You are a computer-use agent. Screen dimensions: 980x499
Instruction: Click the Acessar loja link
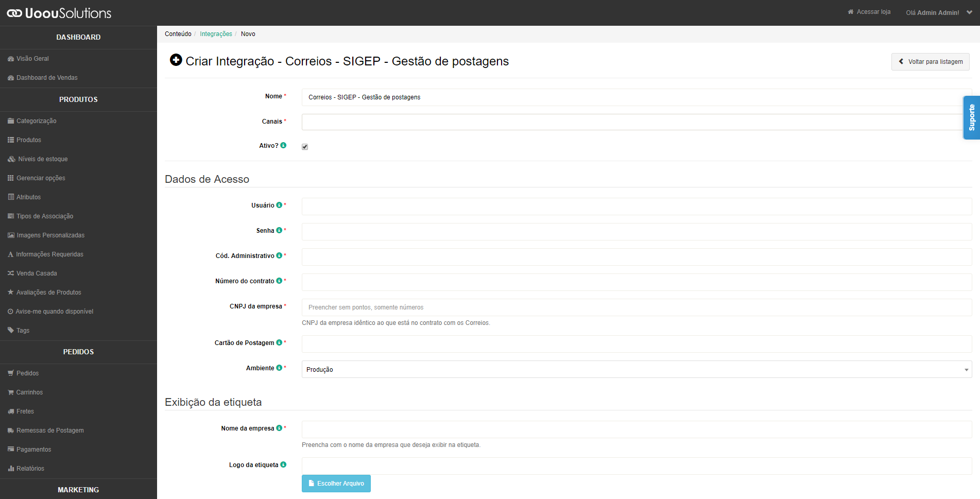(869, 12)
